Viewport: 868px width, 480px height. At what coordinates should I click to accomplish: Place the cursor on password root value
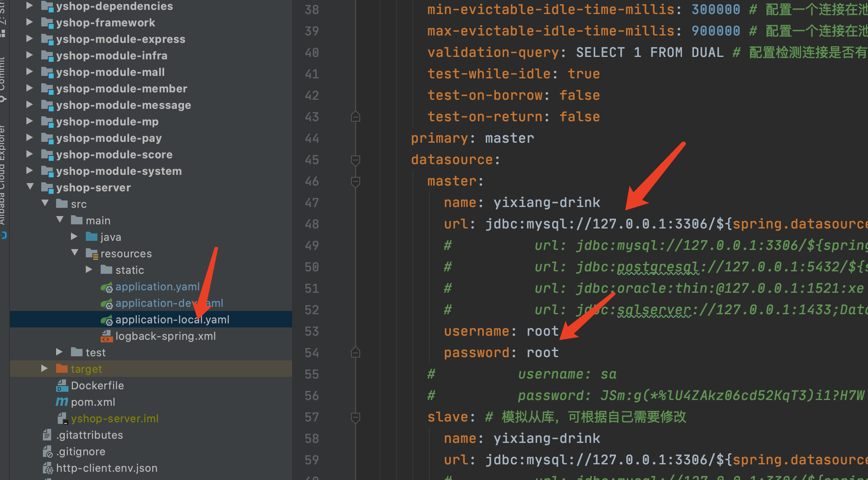tap(542, 353)
